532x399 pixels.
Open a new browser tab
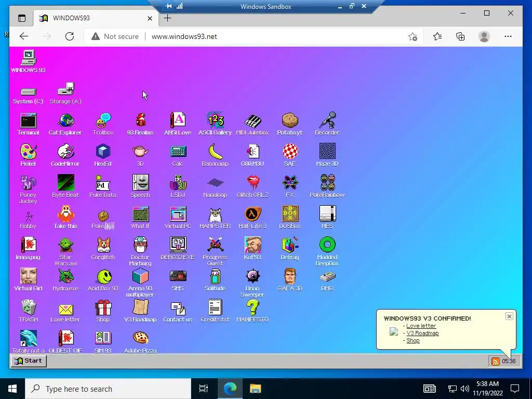[168, 18]
